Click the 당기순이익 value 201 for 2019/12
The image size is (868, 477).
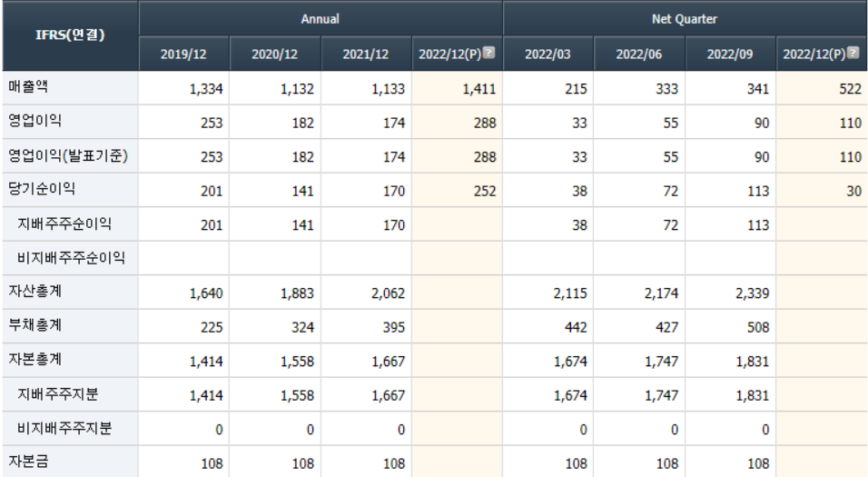212,191
